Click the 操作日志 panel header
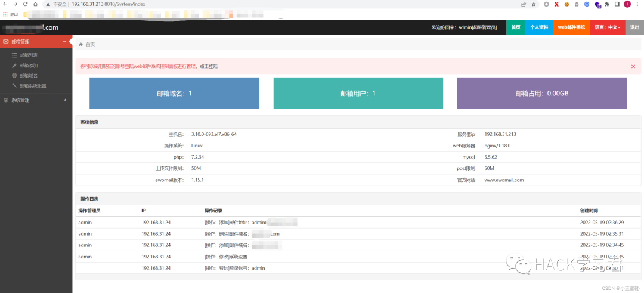Image resolution: width=644 pixels, height=293 pixels. tap(358, 199)
